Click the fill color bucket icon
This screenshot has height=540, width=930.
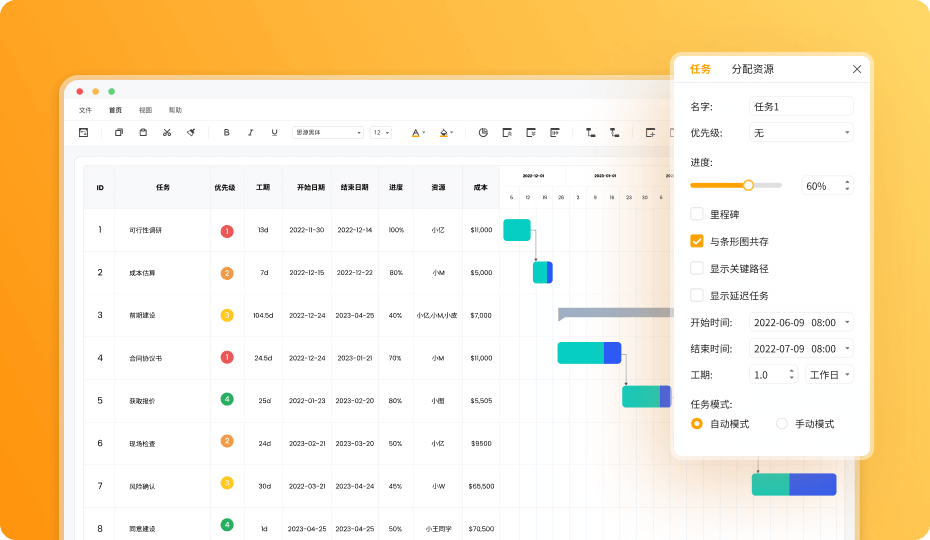click(445, 133)
